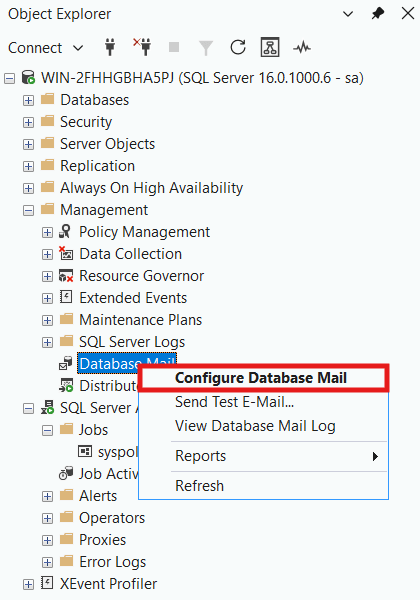Click the funnel Filter icon in toolbar
420x600 pixels.
tap(205, 48)
